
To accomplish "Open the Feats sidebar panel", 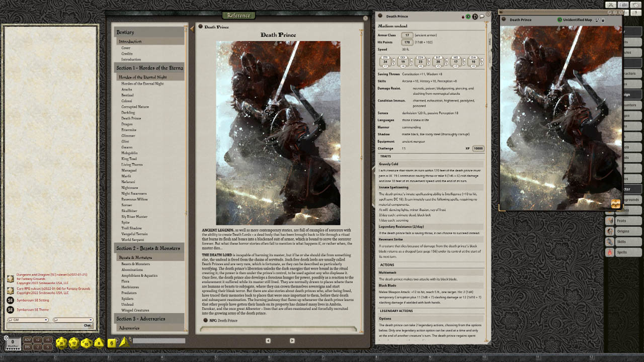I will [x=628, y=221].
